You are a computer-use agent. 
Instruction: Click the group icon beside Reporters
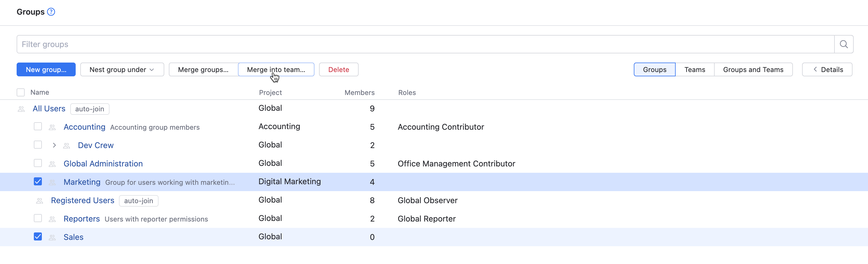(52, 219)
